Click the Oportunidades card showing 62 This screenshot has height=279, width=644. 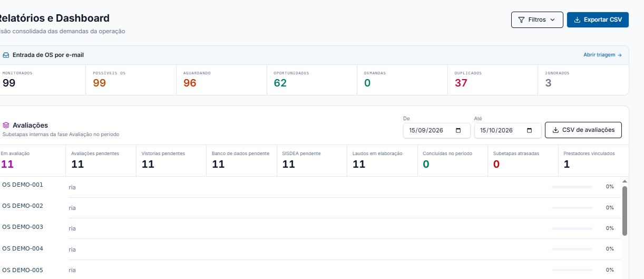tap(312, 80)
